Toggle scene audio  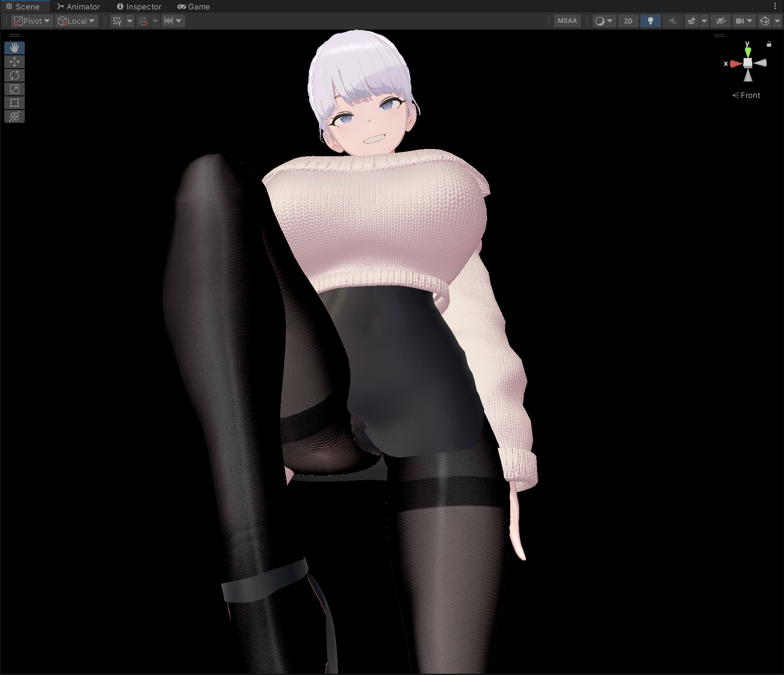click(673, 21)
